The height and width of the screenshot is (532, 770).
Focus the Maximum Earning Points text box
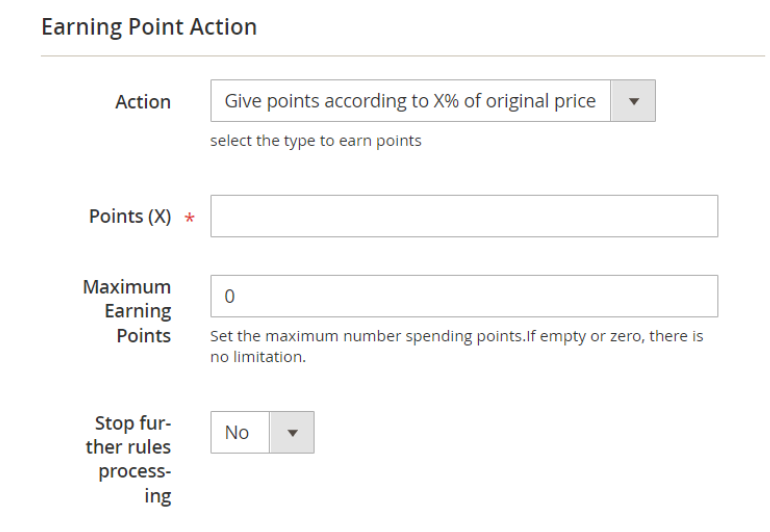[464, 296]
